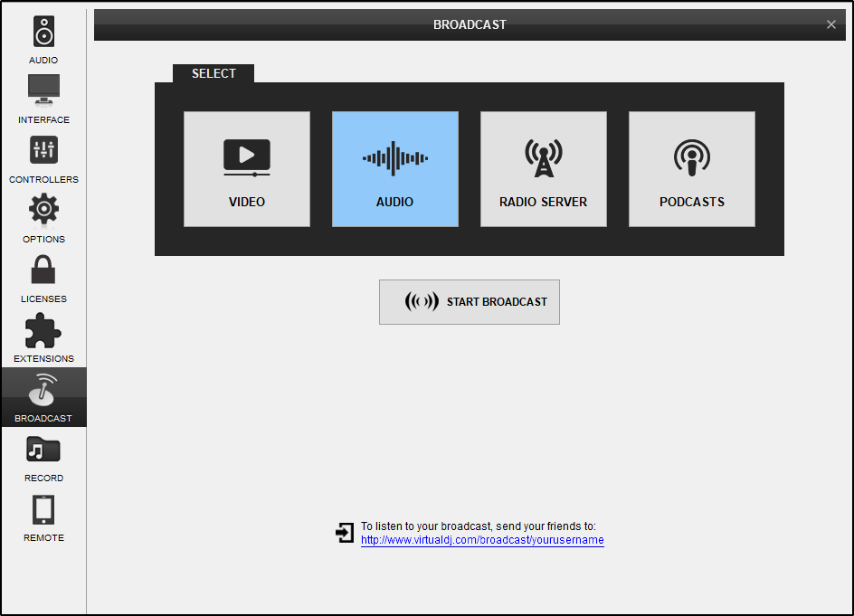Viewport: 854px width, 616px height.
Task: Open Interface settings monitor icon
Action: coord(43,90)
